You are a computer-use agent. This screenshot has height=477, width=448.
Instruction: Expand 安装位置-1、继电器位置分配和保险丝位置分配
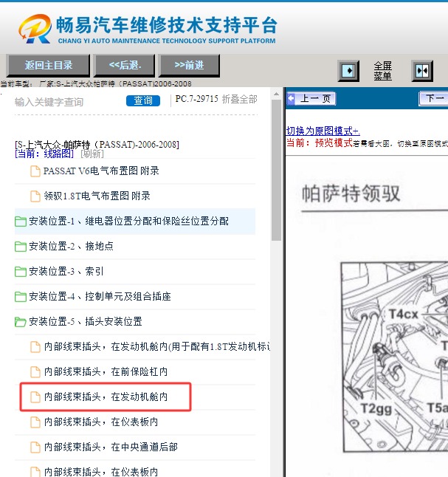(128, 222)
